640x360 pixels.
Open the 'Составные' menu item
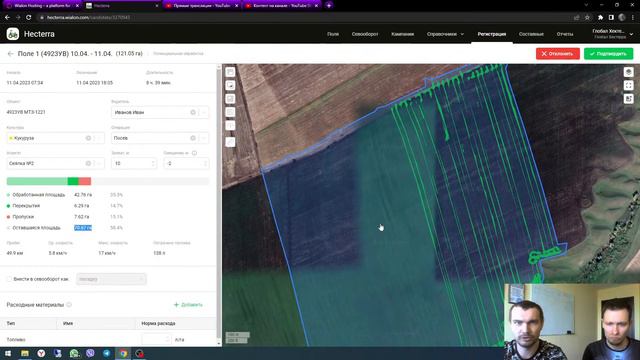(x=531, y=34)
